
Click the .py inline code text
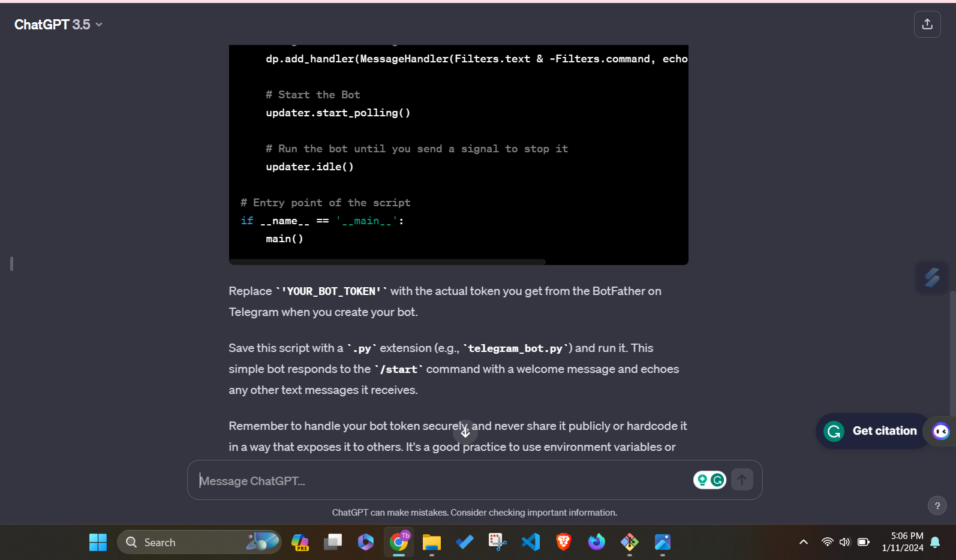tap(362, 348)
